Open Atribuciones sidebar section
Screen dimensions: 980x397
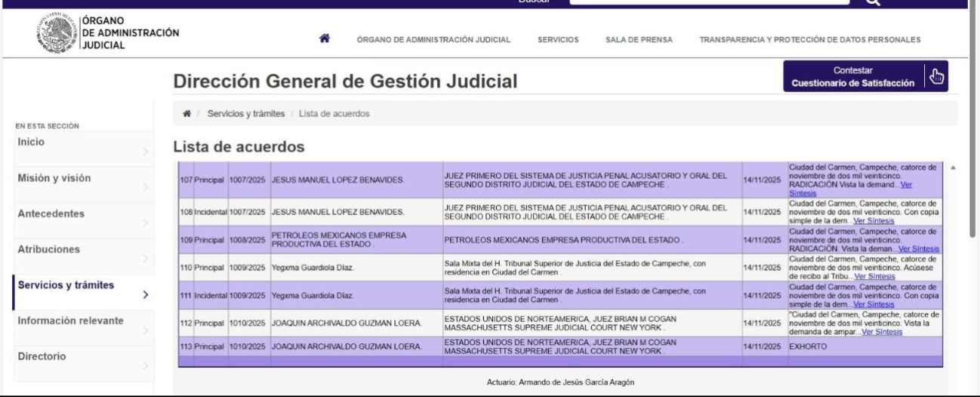(84, 257)
